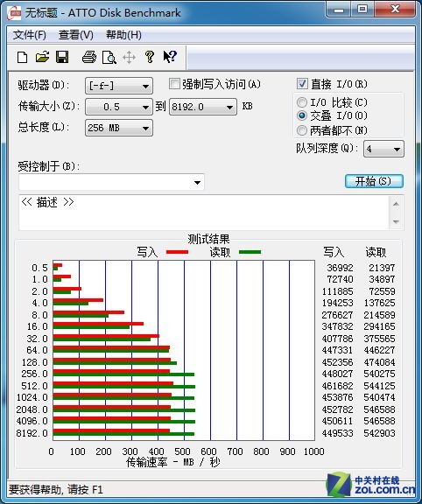
Task: Open the maximum transfer size 8192.0 dropdown
Action: pyautogui.click(x=202, y=107)
